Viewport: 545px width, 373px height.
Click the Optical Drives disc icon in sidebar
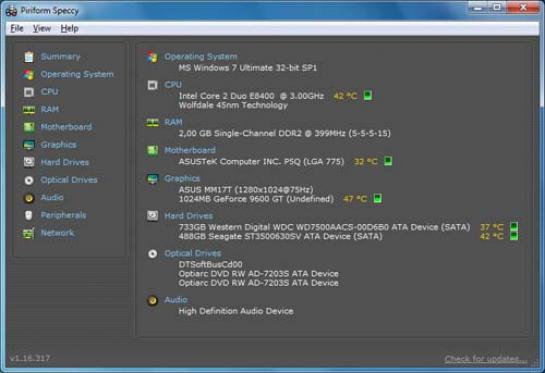coord(29,180)
